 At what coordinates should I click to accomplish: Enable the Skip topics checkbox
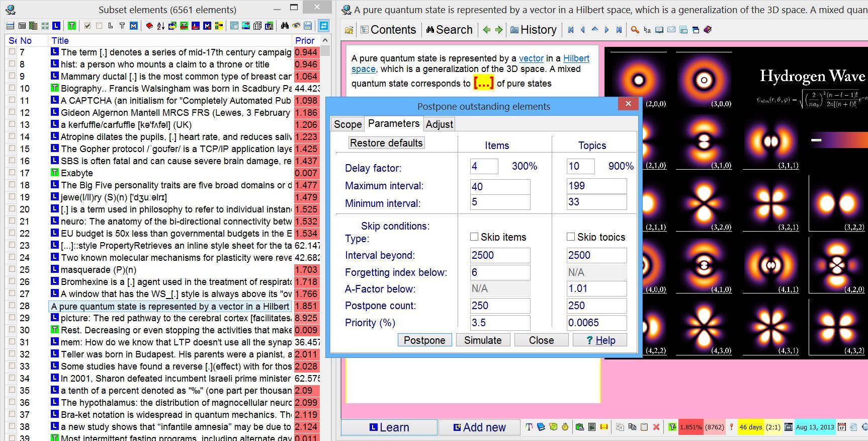coord(571,237)
